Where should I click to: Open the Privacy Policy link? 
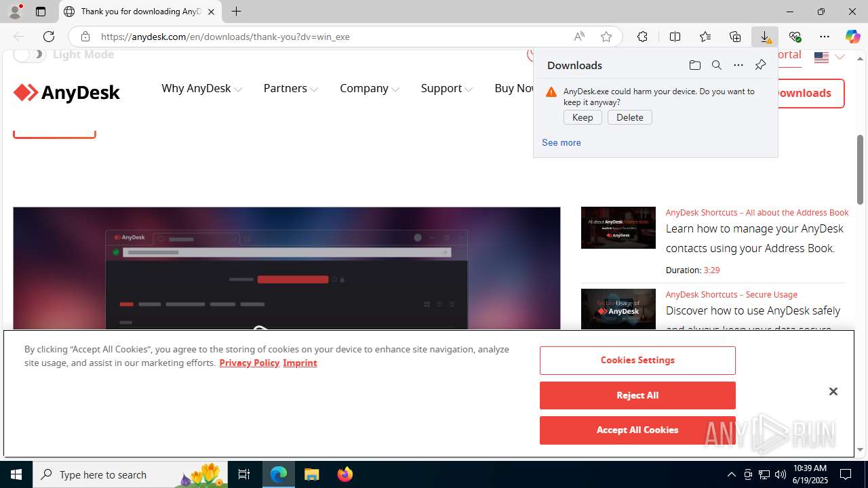tap(249, 363)
